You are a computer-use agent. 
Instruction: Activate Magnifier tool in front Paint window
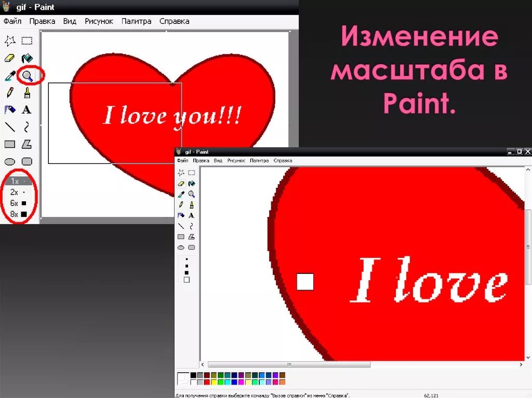pos(192,194)
